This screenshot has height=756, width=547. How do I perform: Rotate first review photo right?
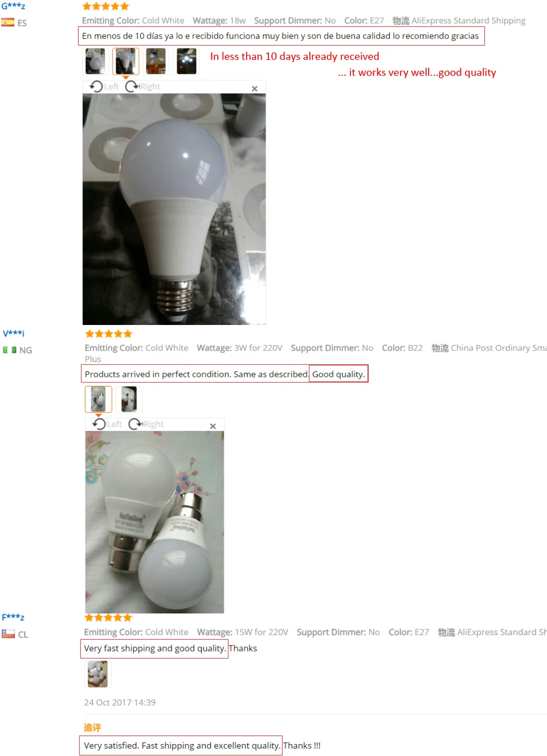[x=143, y=87]
